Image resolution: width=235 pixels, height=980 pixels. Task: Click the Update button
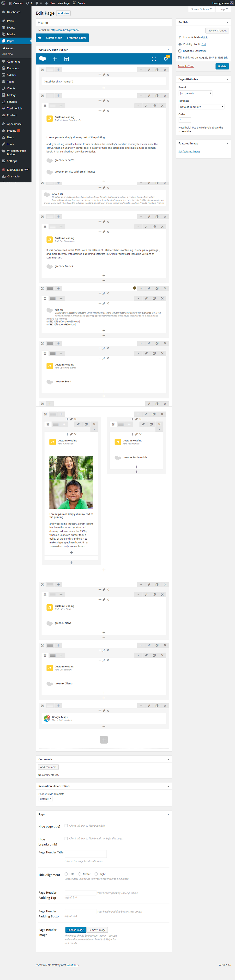pyautogui.click(x=222, y=66)
